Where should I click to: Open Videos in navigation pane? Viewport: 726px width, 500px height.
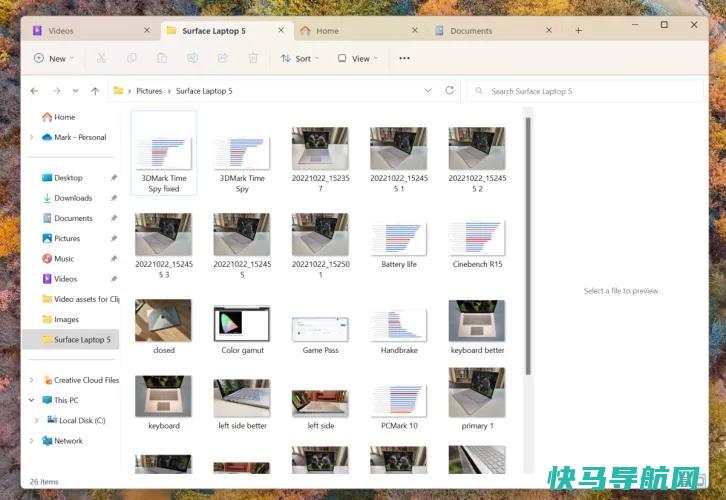(59, 279)
